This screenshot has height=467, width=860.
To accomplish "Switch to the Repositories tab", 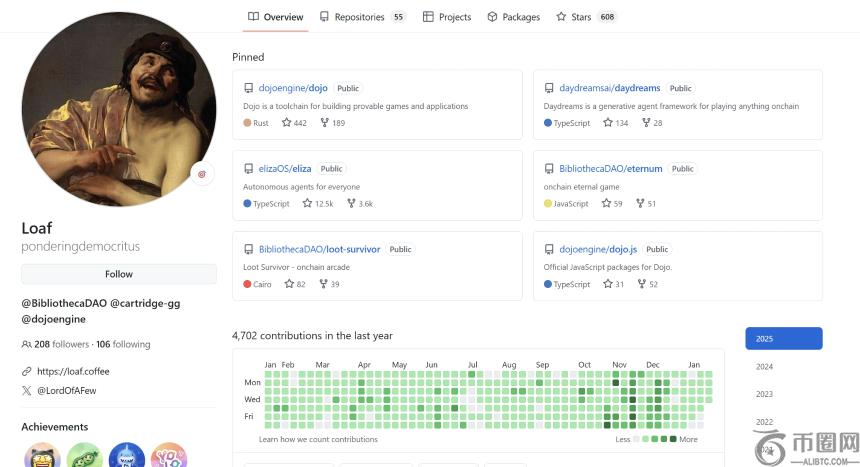I will [x=362, y=17].
